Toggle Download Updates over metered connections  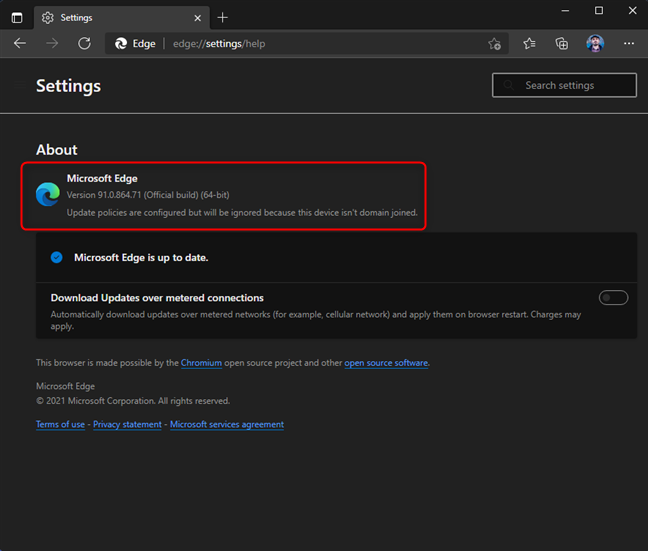coord(613,298)
